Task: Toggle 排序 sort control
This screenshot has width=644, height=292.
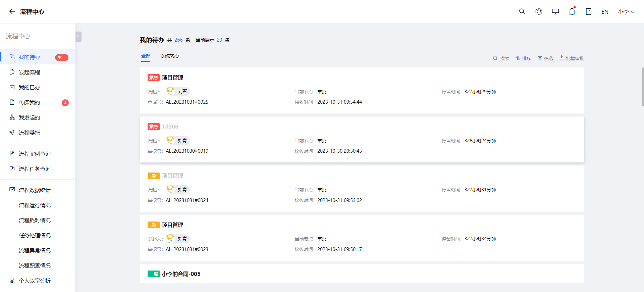Action: coord(524,58)
